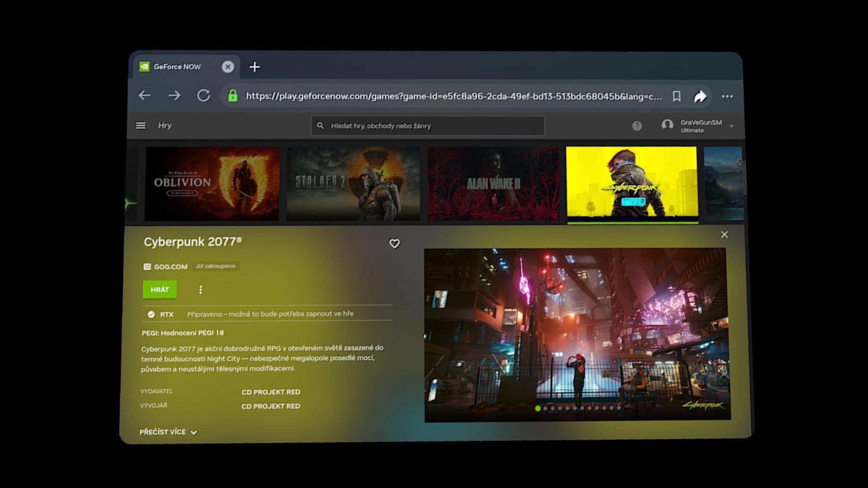Open help via the question mark icon

coord(637,126)
